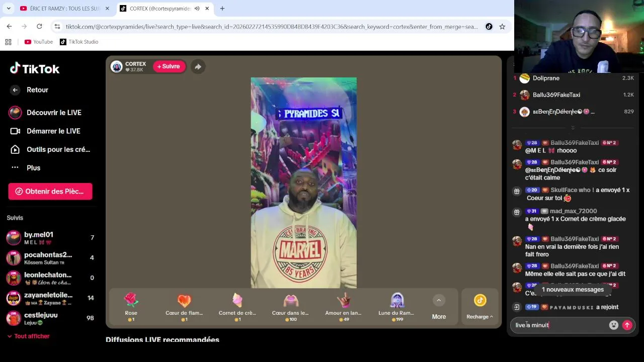Send Amour en langue gift
Screen dimensions: 644x362
(x=343, y=307)
